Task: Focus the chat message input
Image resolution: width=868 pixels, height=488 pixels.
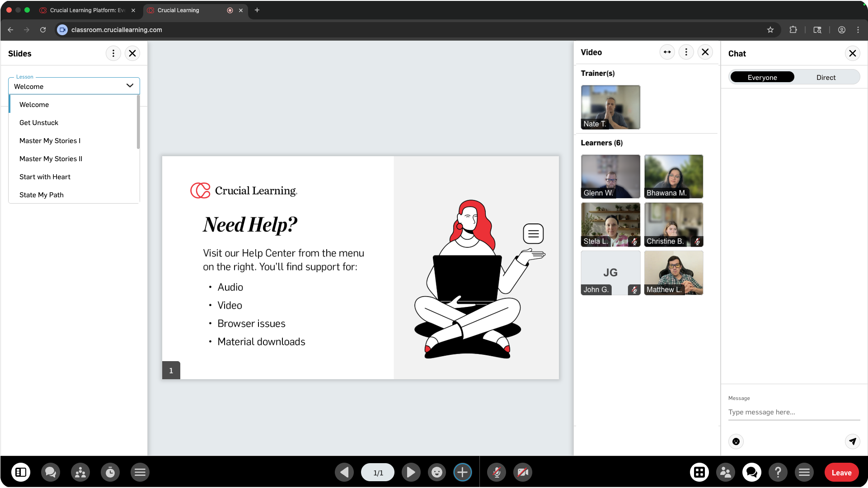Action: pos(794,412)
